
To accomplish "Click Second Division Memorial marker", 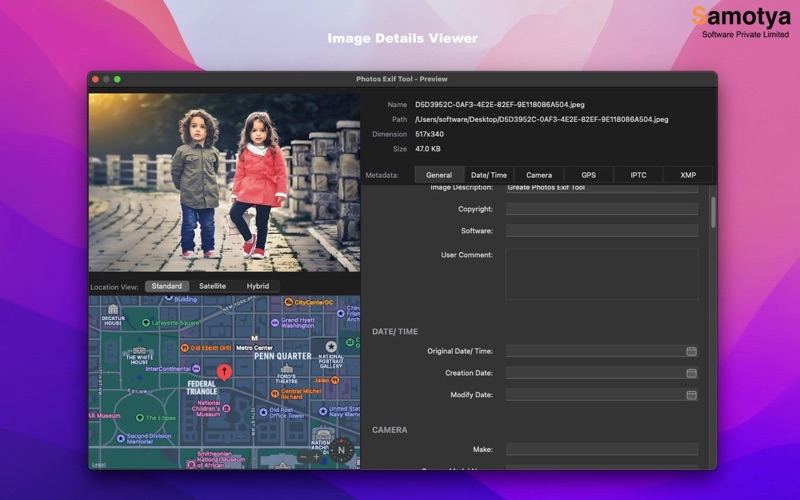I will tap(121, 438).
